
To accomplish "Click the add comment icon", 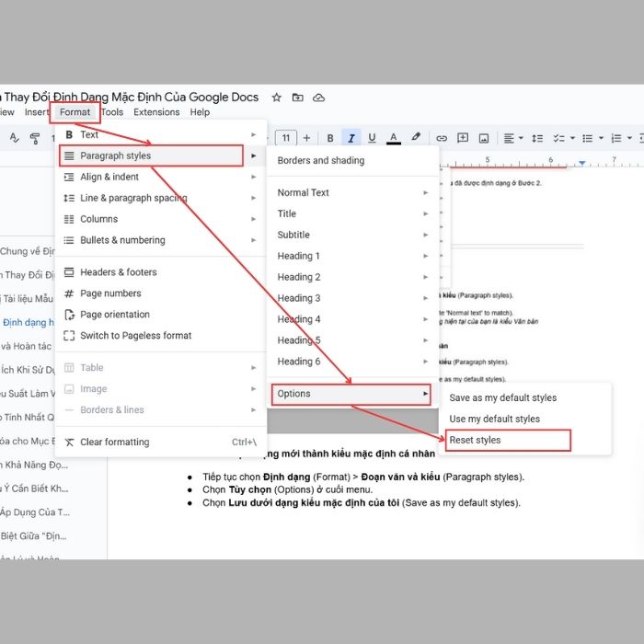I will click(463, 138).
